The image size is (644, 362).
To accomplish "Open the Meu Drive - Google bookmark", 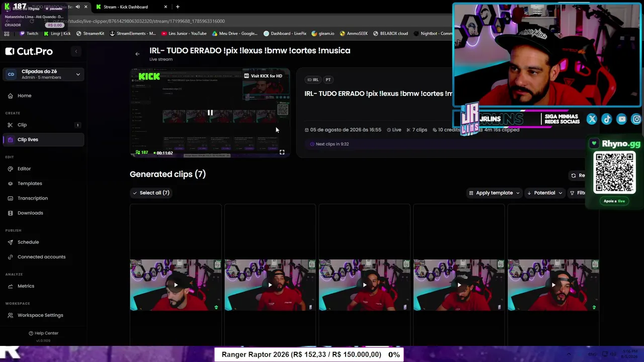I will click(x=235, y=34).
